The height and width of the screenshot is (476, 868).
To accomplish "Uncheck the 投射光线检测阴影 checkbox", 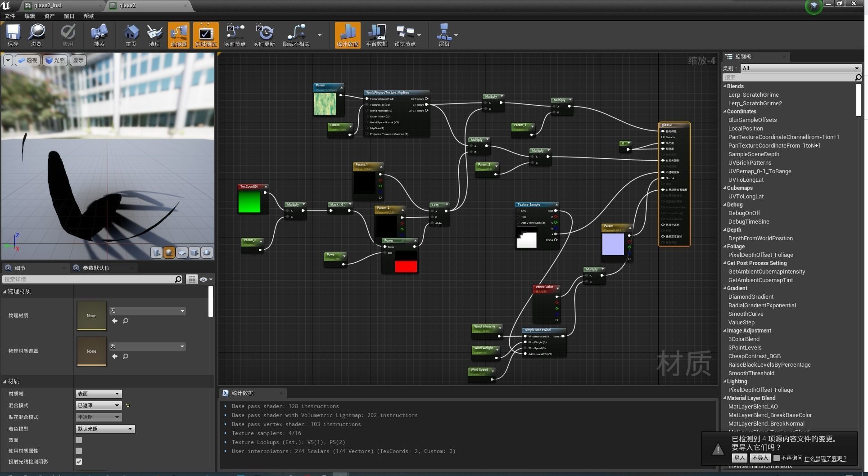I will pyautogui.click(x=79, y=462).
